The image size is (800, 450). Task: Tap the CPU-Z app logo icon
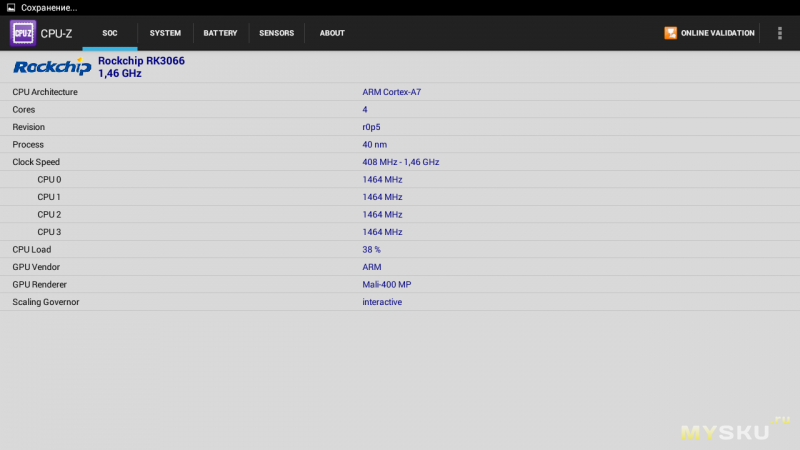tap(23, 33)
